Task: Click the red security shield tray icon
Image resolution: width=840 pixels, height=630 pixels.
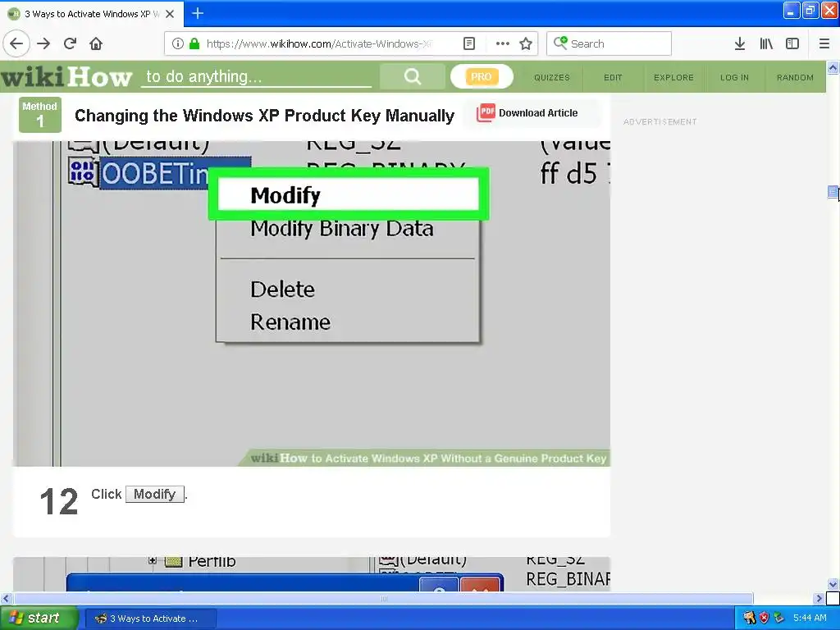Action: pyautogui.click(x=764, y=618)
